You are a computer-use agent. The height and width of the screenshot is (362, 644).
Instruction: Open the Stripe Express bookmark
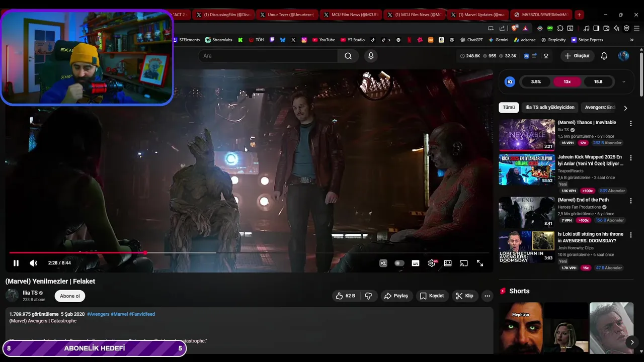point(587,40)
